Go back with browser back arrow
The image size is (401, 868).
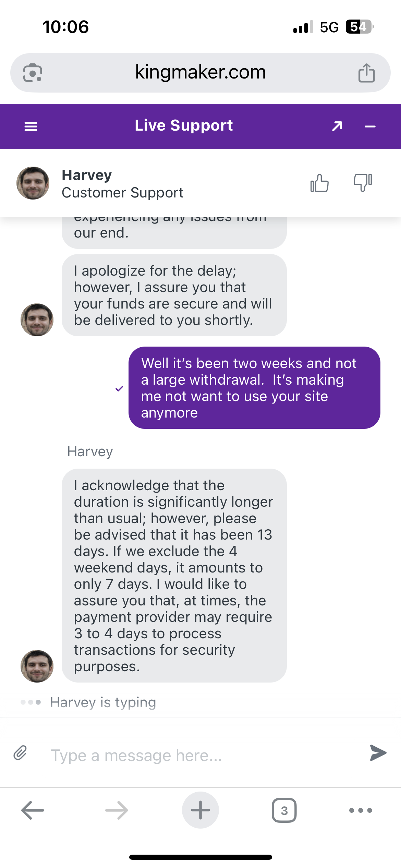pos(33,810)
